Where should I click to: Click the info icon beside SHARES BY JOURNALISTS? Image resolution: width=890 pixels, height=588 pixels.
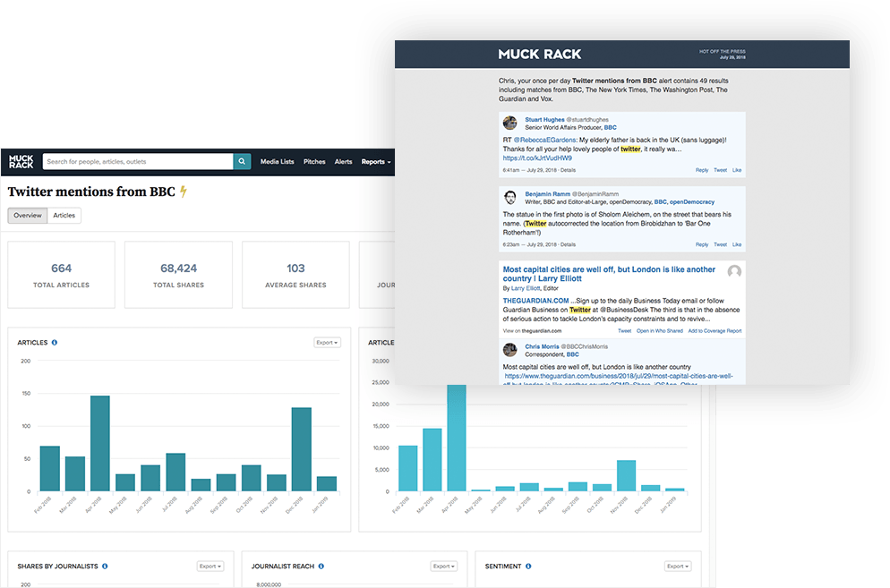pyautogui.click(x=105, y=567)
